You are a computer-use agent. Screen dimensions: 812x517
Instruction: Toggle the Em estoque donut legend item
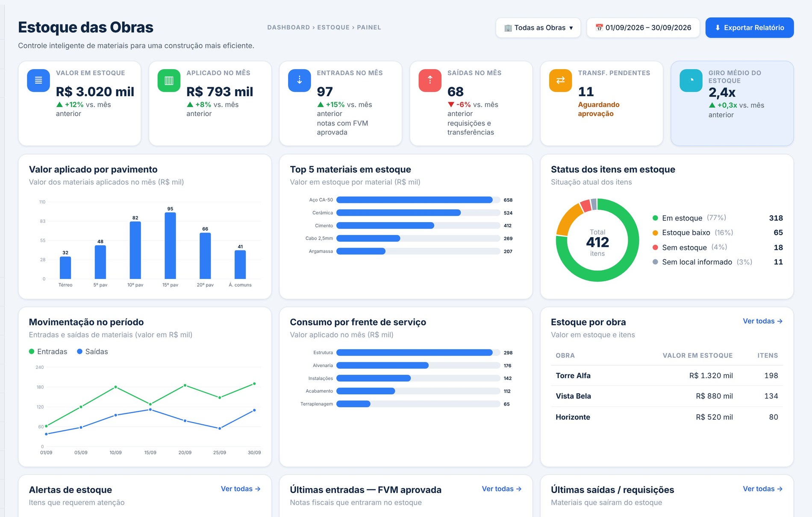pyautogui.click(x=718, y=218)
